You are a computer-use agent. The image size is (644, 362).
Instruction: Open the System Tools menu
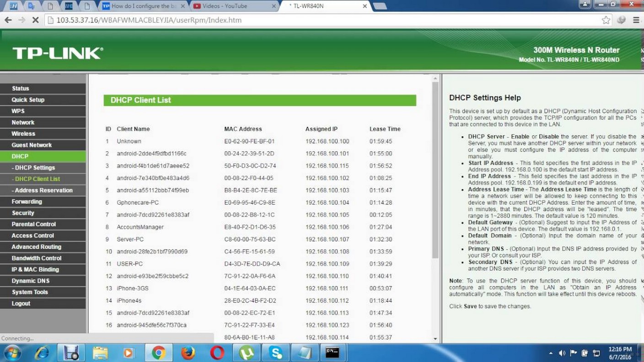[43, 292]
